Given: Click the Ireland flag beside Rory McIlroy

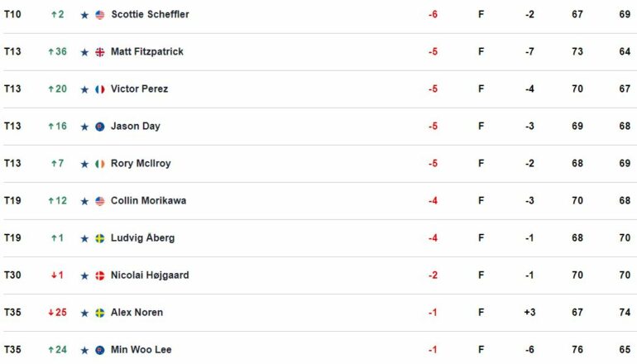Looking at the screenshot, I should 100,164.
